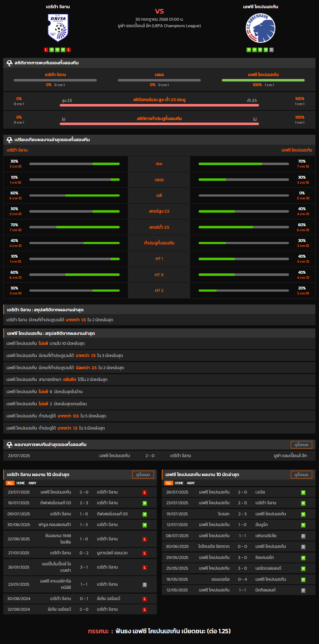The height and width of the screenshot is (644, 319).
Task: Click เวเจิล in the 26/07/2025 row
Action: [x=260, y=492]
